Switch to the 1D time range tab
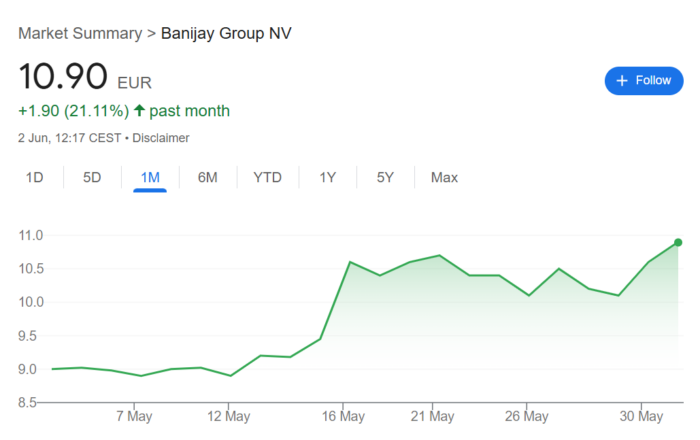The height and width of the screenshot is (440, 700). coord(34,177)
